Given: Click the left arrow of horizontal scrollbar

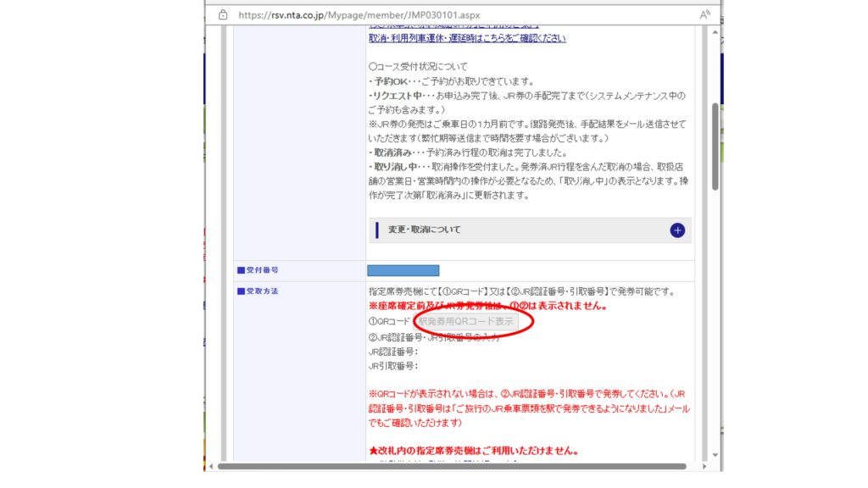Looking at the screenshot, I should pyautogui.click(x=209, y=466).
